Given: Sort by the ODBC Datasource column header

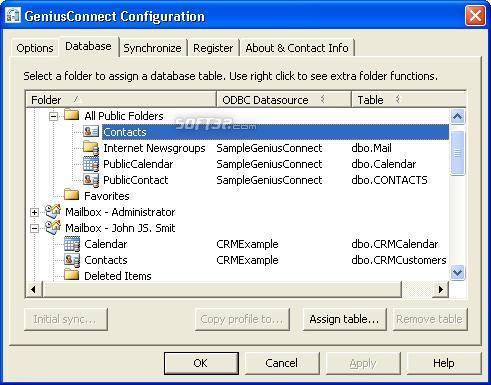Looking at the screenshot, I should tap(284, 100).
